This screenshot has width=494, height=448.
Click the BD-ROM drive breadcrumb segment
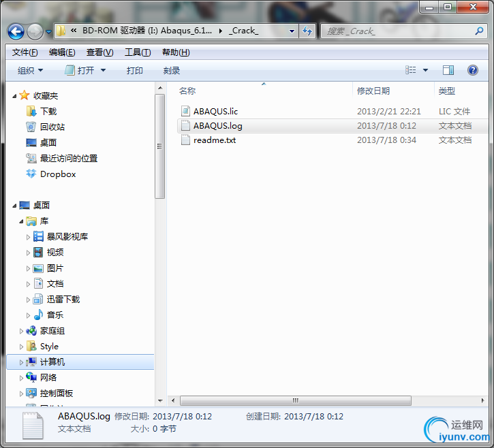coord(146,31)
